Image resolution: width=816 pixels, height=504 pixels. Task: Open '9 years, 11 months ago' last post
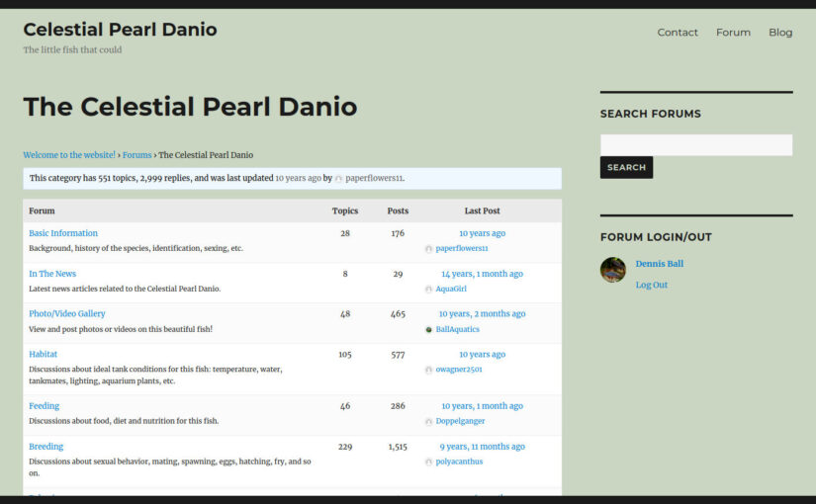[x=482, y=447]
